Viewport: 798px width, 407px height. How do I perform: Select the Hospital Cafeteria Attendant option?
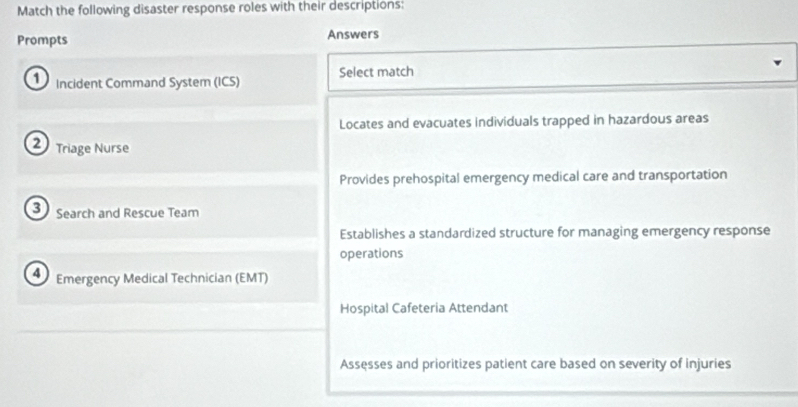[x=423, y=309]
